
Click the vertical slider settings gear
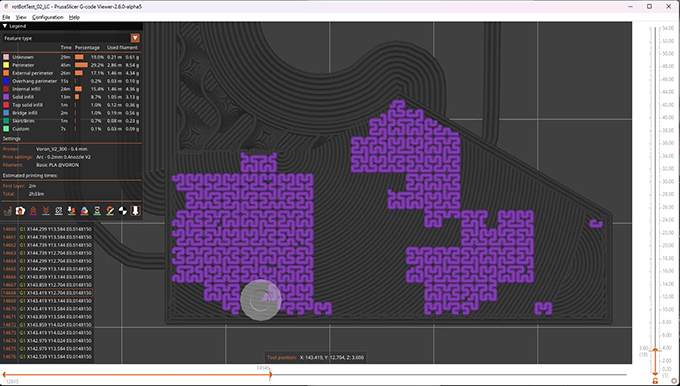point(673,381)
